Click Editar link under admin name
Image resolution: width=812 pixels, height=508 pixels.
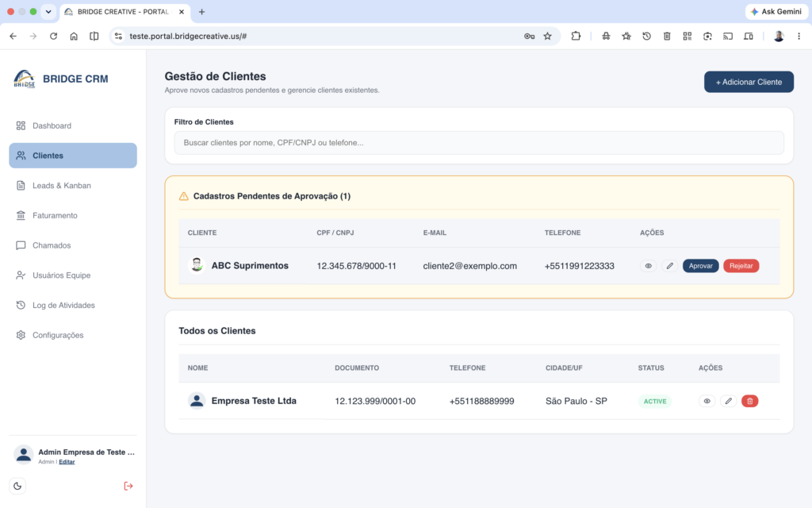pyautogui.click(x=67, y=462)
